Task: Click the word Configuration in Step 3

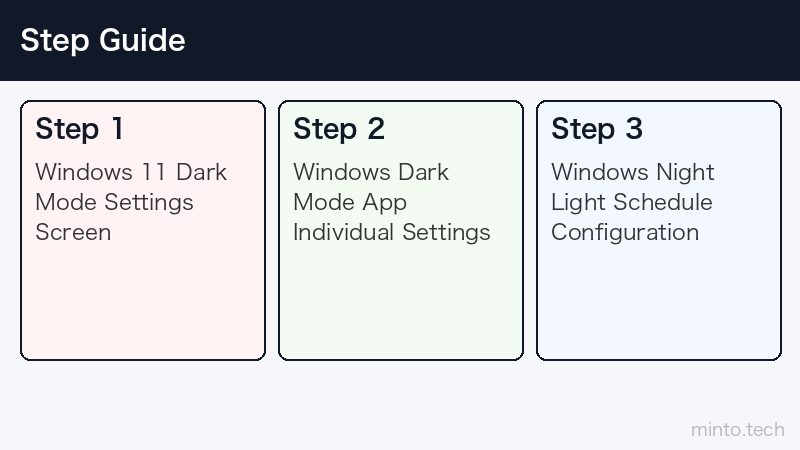Action: pos(625,233)
